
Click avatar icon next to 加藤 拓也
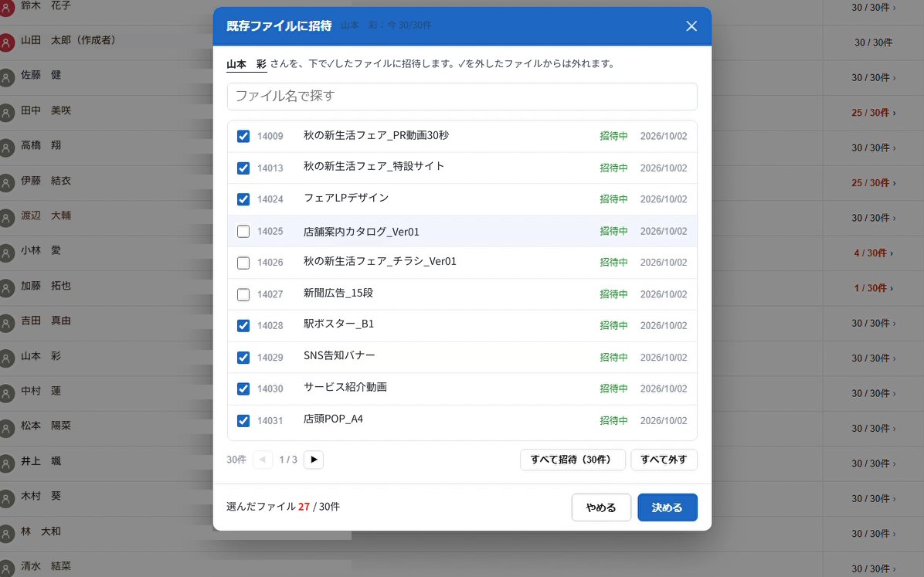click(x=6, y=288)
